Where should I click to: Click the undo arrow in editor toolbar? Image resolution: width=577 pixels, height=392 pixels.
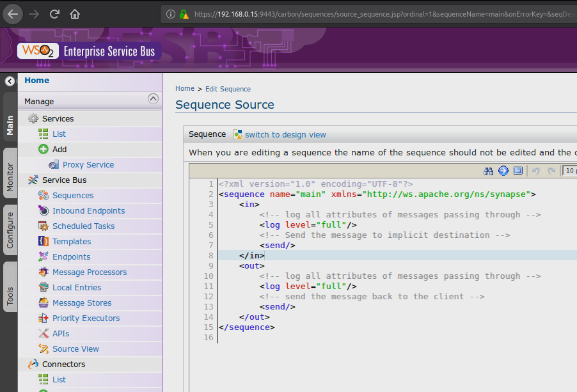[x=535, y=171]
